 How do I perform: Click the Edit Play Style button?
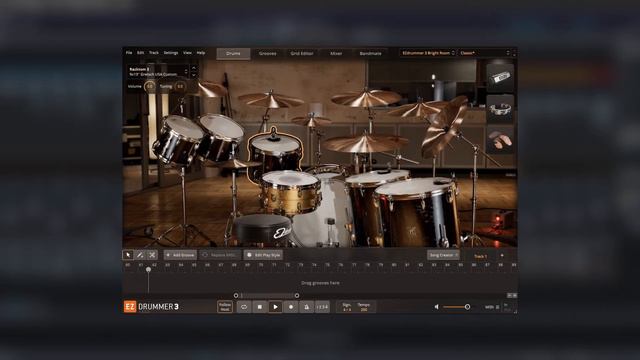tap(263, 255)
